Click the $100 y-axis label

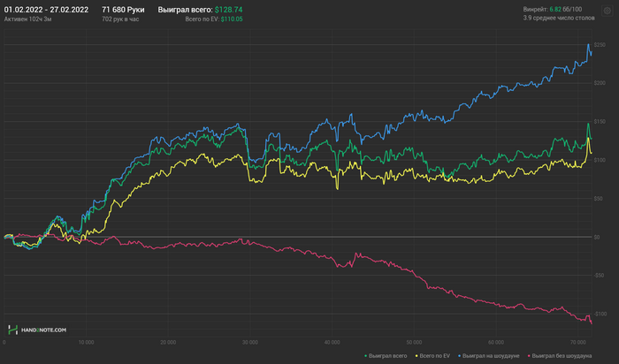(x=600, y=160)
